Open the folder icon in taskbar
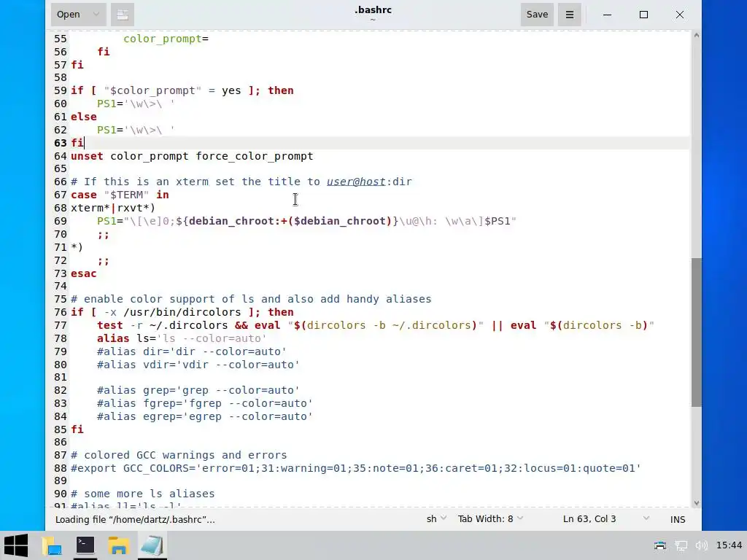The width and height of the screenshot is (747, 560). click(x=119, y=545)
